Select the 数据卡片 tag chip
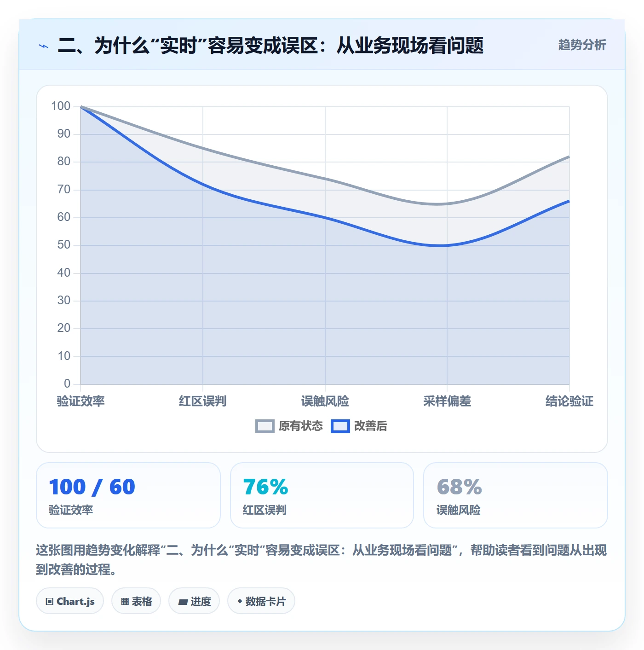 261,601
